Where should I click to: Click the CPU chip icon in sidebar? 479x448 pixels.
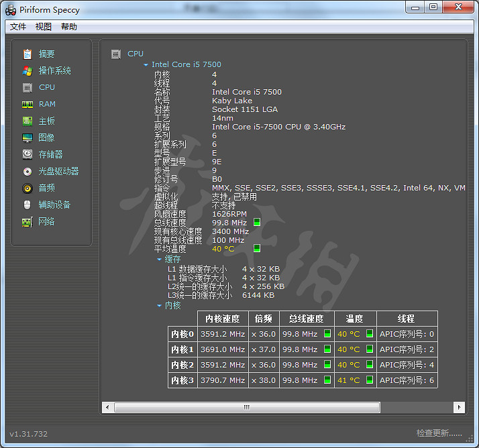[28, 88]
